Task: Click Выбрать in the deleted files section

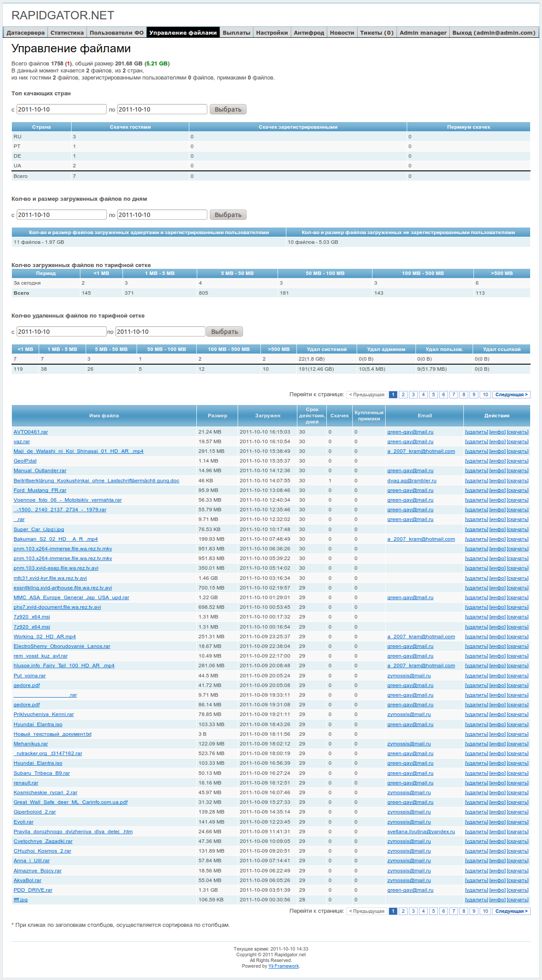Action: click(224, 332)
